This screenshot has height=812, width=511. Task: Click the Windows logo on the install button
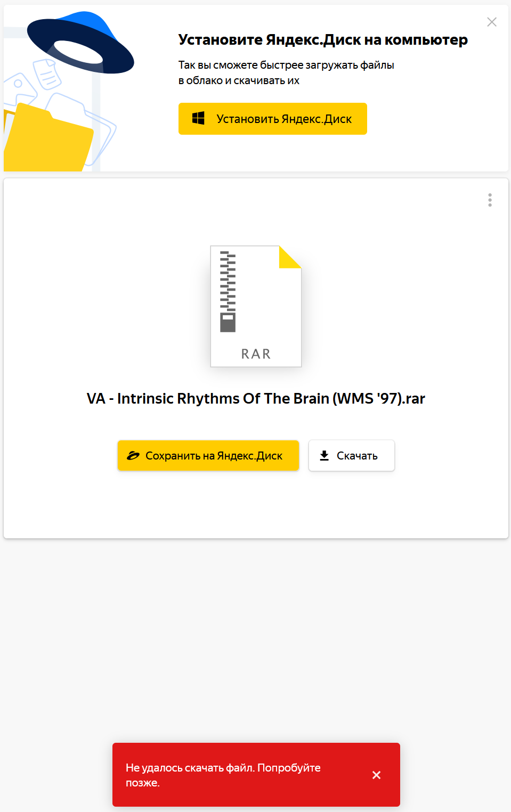pos(198,118)
